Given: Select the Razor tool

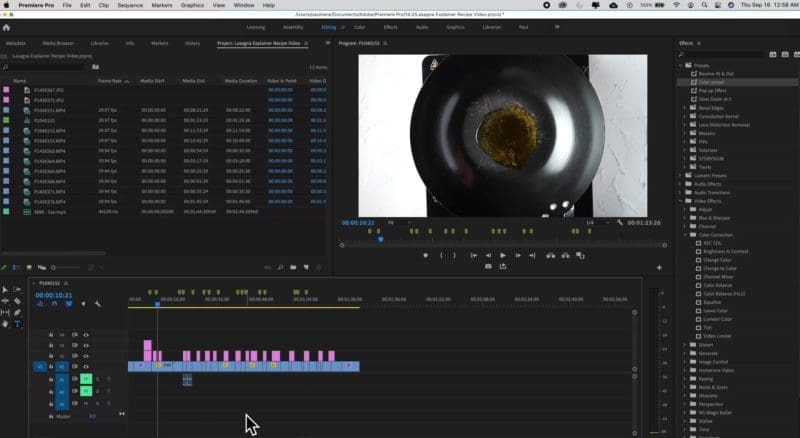Looking at the screenshot, I should pos(17,301).
